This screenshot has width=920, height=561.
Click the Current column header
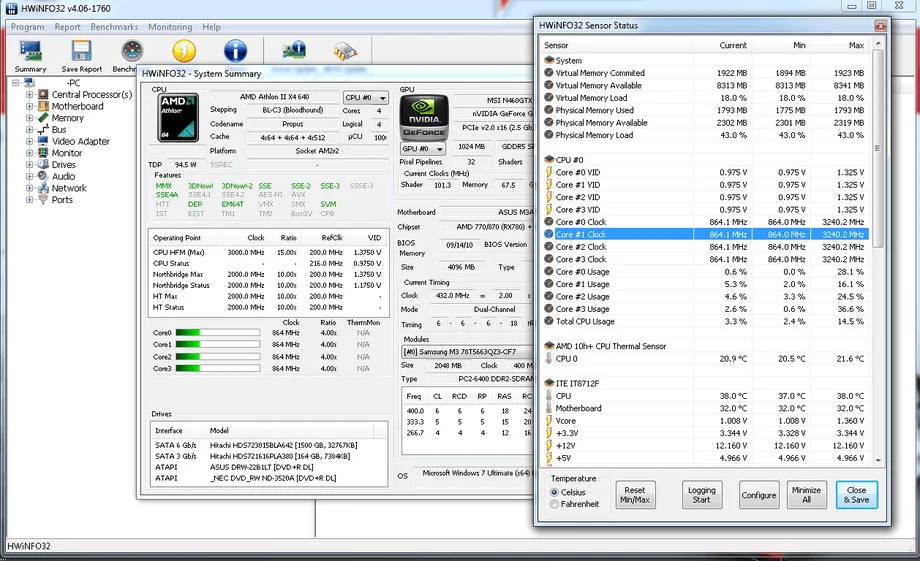tap(722, 45)
